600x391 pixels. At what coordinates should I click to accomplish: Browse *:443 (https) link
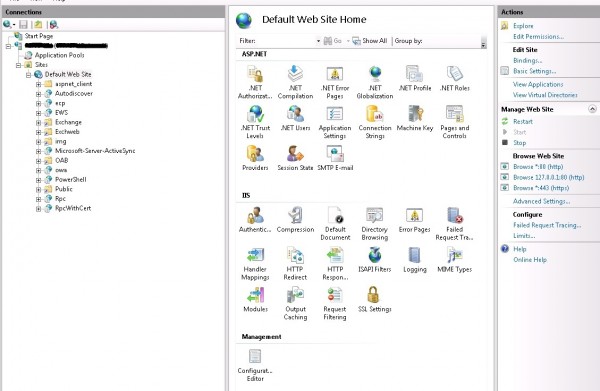pos(541,188)
